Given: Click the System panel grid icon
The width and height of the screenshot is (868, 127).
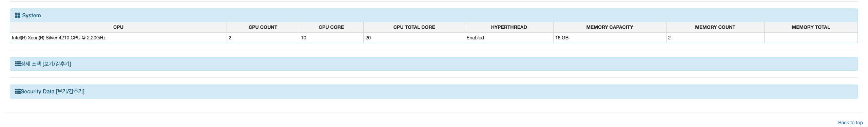Looking at the screenshot, I should tap(18, 15).
